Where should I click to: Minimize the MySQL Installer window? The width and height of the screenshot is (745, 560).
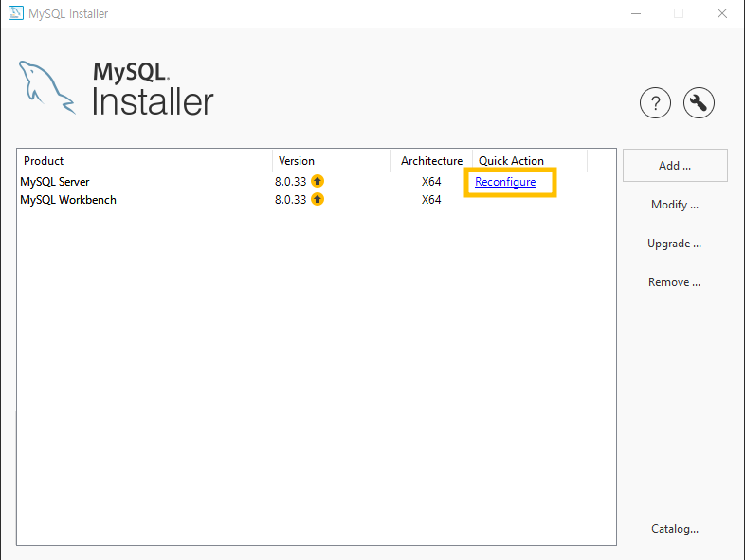point(636,13)
